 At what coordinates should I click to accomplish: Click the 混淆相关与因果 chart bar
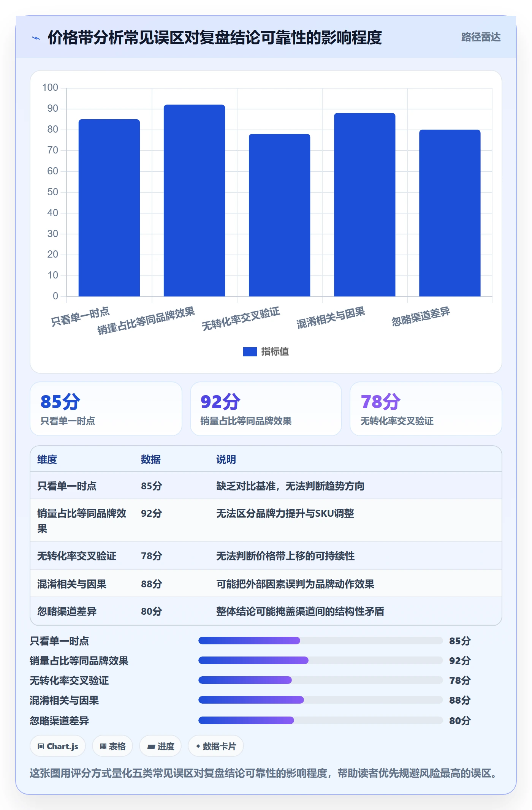click(364, 205)
